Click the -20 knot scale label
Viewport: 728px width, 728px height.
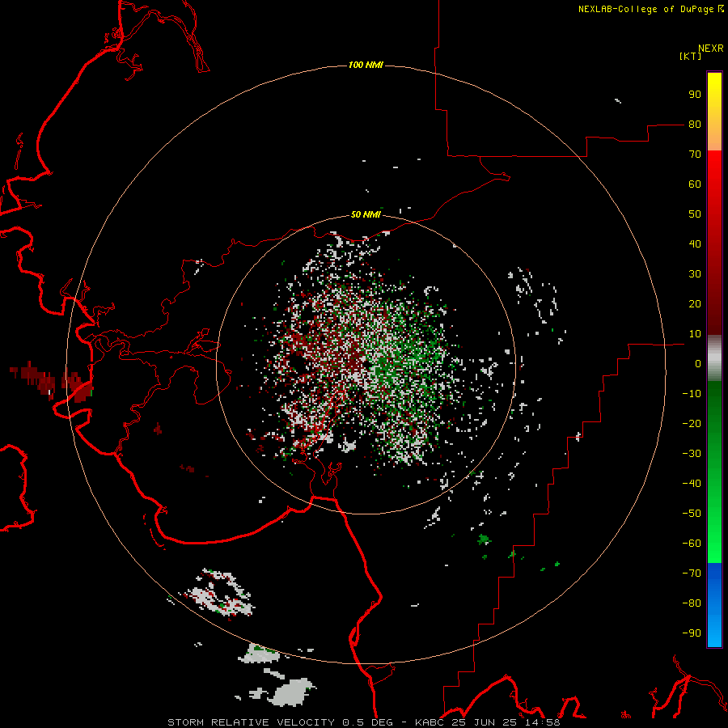(692, 424)
